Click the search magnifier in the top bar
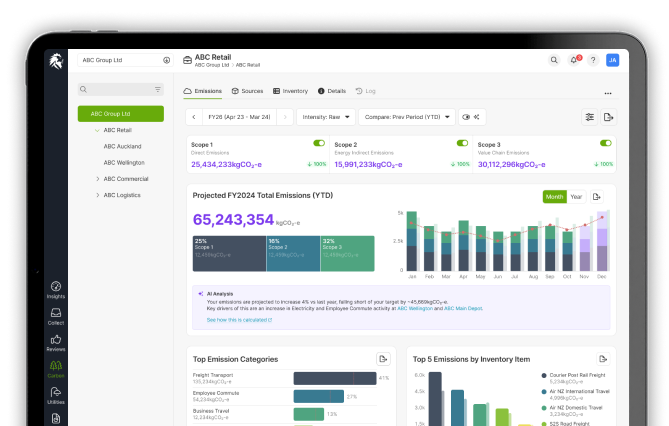 (554, 60)
